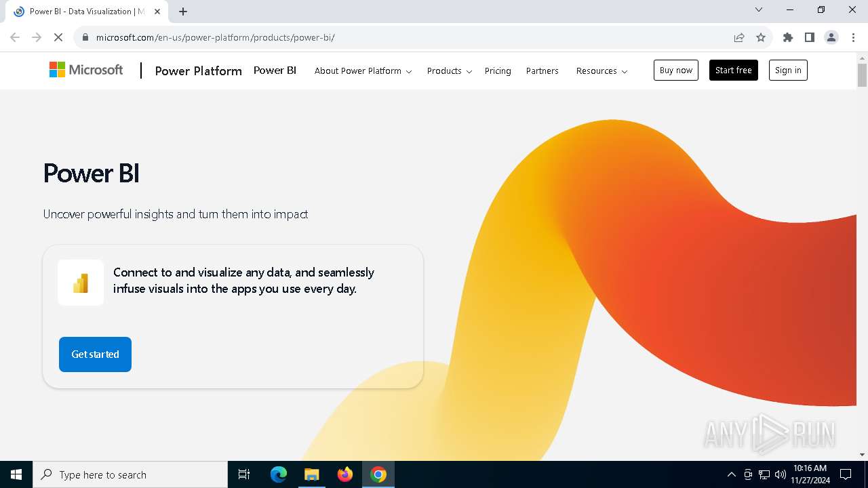Viewport: 868px width, 488px height.
Task: Open the Chrome extensions puzzle icon
Action: (788, 37)
